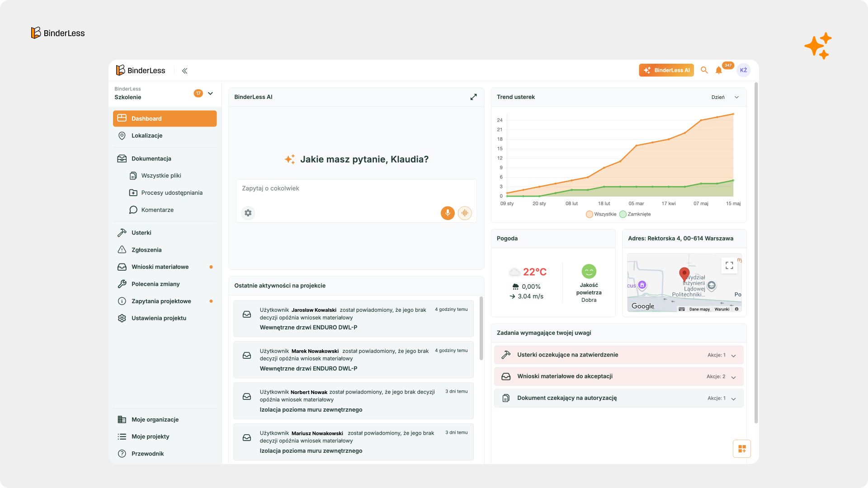Go to Usterki in sidebar
Screen dimensions: 868x488
pos(165,233)
